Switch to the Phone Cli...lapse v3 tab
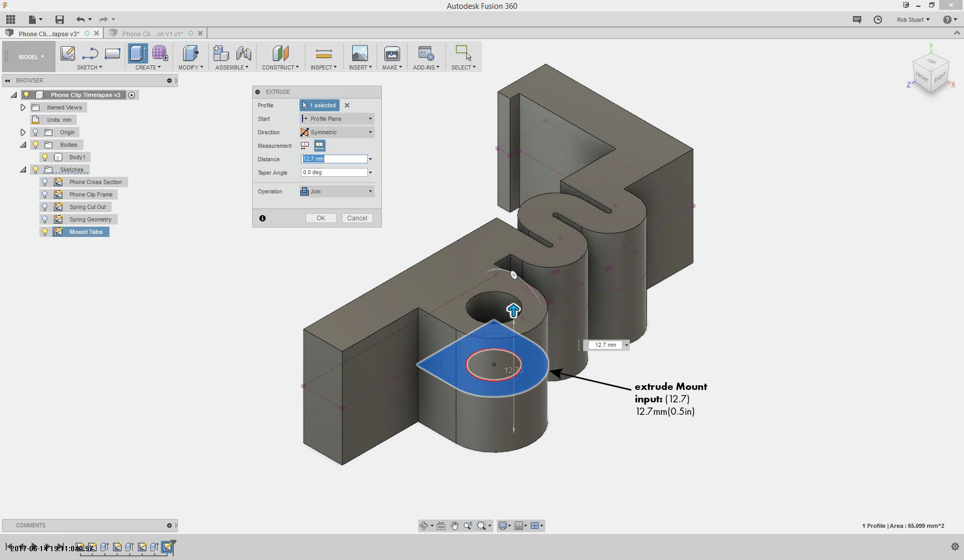 [49, 34]
